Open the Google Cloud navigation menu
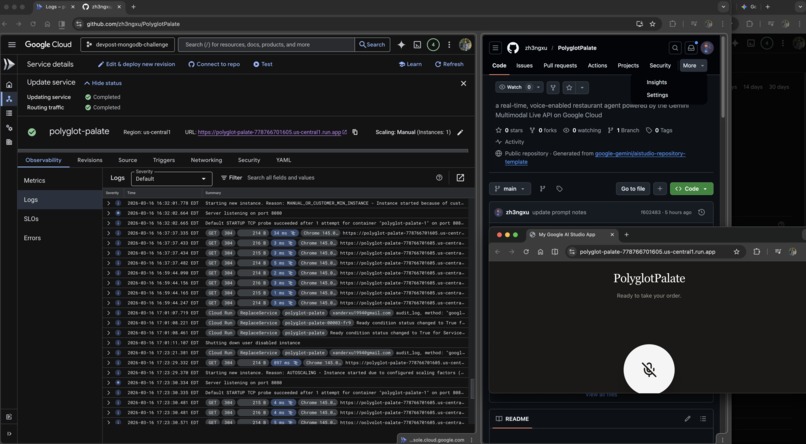Viewport: 806px width, 444px height. click(11, 45)
